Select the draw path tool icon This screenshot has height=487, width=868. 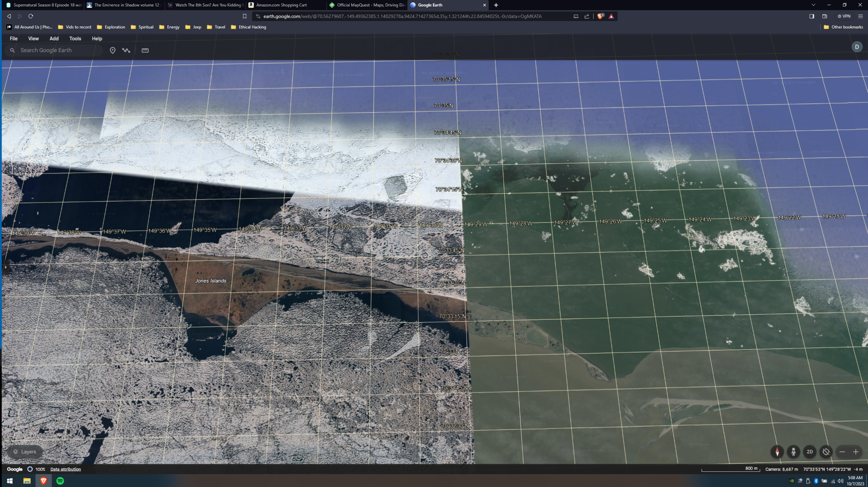tap(126, 50)
